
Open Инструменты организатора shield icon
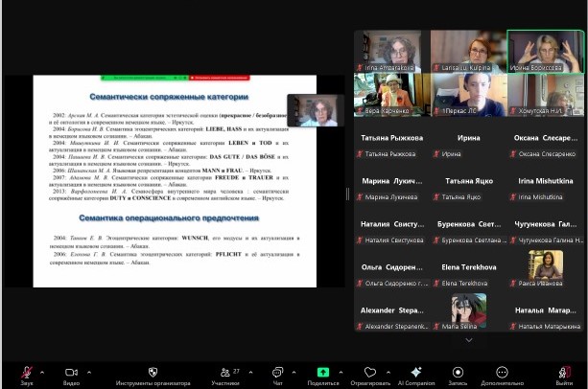[x=153, y=372]
